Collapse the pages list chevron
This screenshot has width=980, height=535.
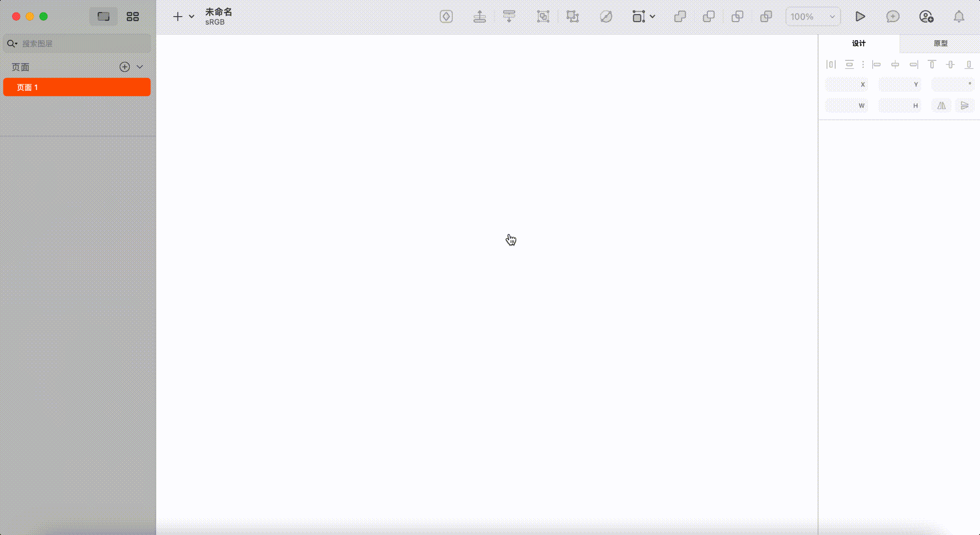[140, 67]
